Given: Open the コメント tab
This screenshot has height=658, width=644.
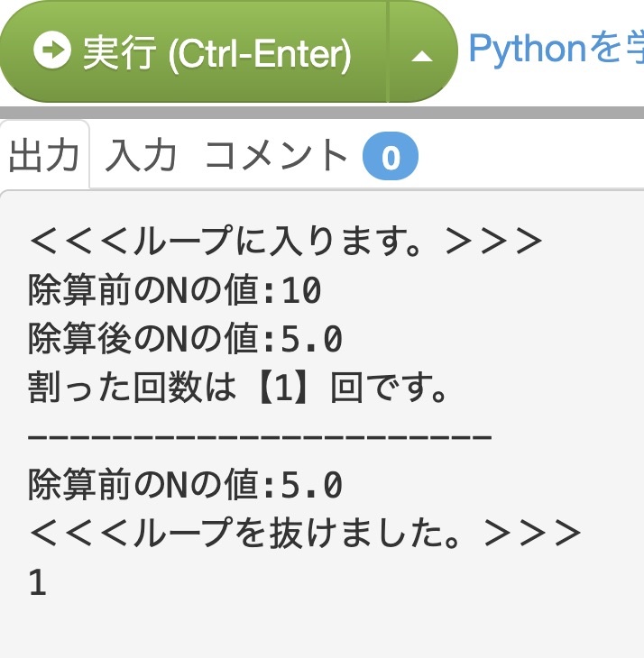Looking at the screenshot, I should 276,157.
